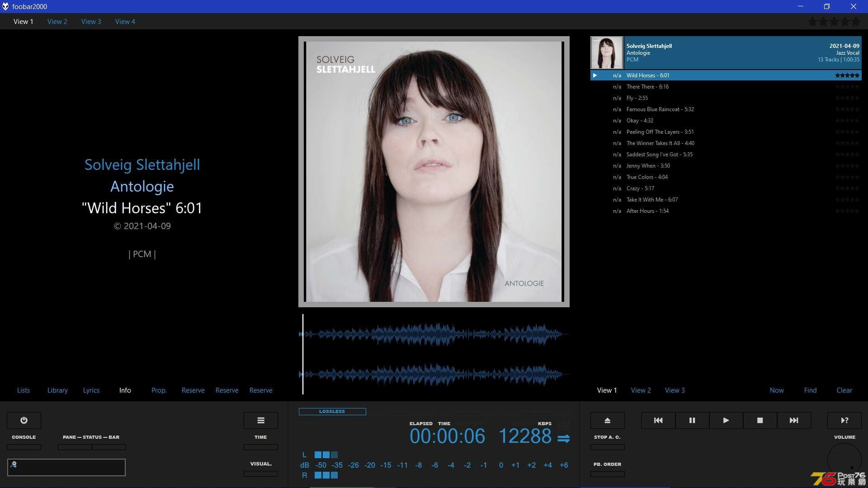Click the random play button

click(844, 420)
